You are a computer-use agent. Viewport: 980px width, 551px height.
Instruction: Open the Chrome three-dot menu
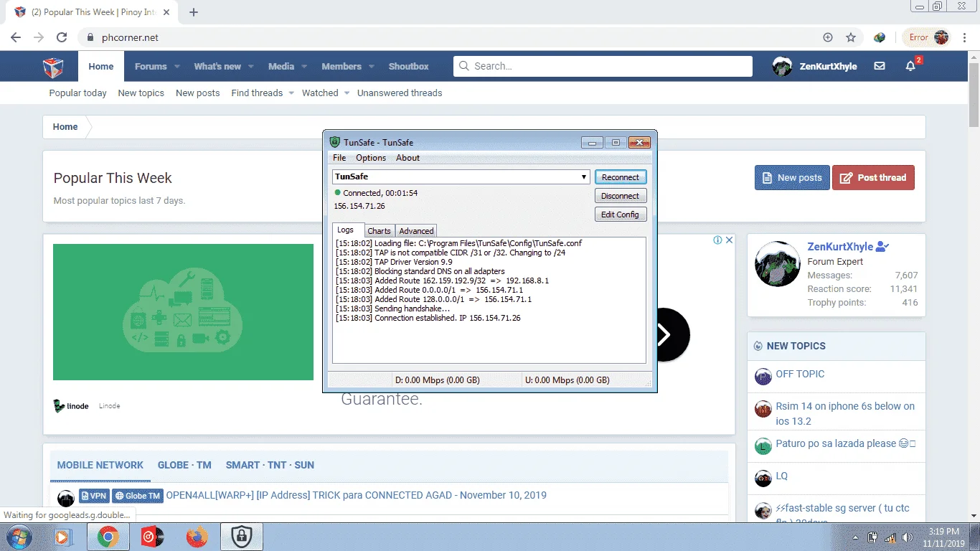pyautogui.click(x=964, y=37)
